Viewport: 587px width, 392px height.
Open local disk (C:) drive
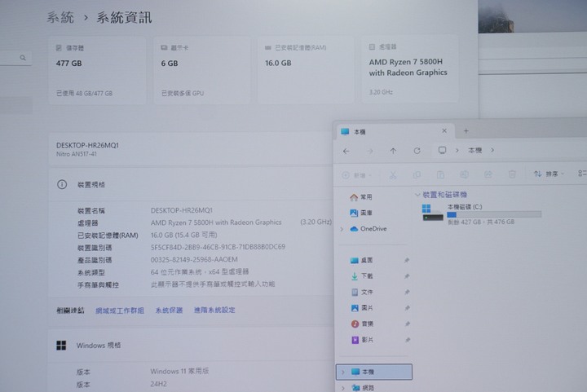click(482, 214)
